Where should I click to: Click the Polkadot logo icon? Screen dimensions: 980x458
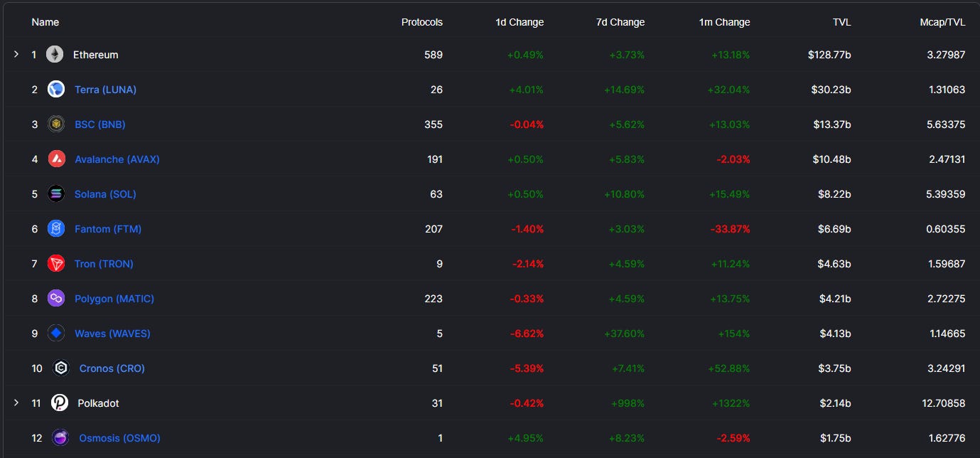click(60, 403)
